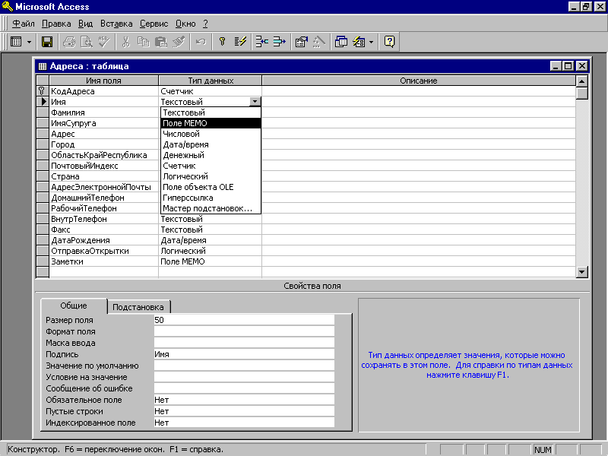This screenshot has width=608, height=456.
Task: Switch to the Подстановка tab
Action: click(x=138, y=307)
